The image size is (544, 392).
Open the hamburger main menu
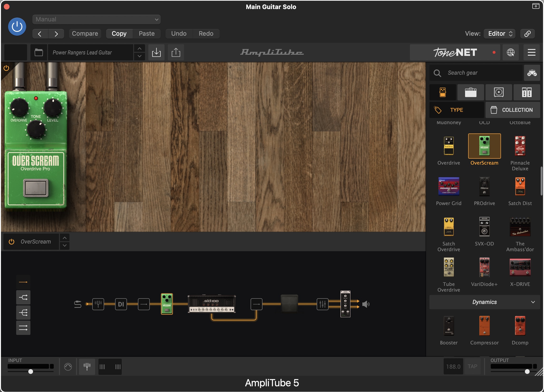coord(531,52)
